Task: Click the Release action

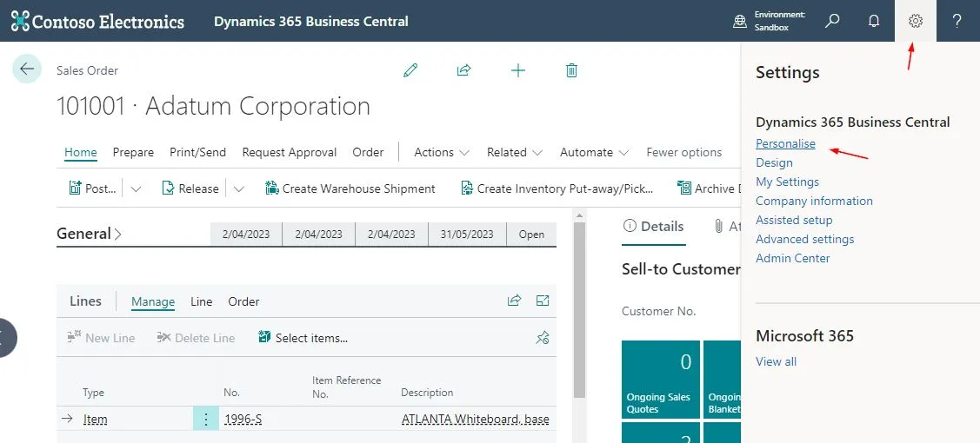Action: point(190,188)
